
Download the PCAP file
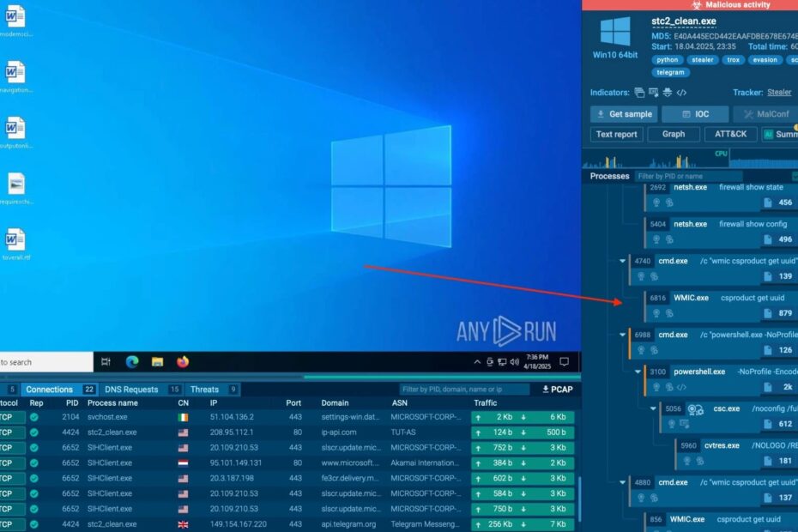(x=558, y=390)
